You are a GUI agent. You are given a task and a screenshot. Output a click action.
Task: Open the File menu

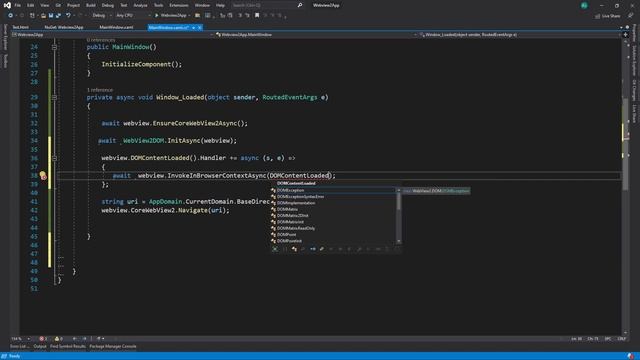coord(18,5)
